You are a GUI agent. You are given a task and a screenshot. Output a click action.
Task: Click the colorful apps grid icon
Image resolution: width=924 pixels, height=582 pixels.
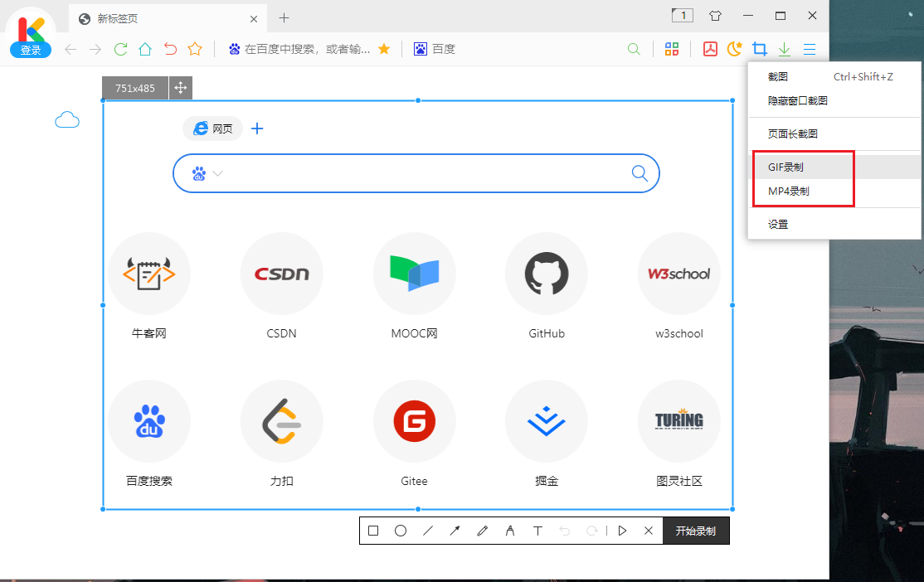coord(672,49)
